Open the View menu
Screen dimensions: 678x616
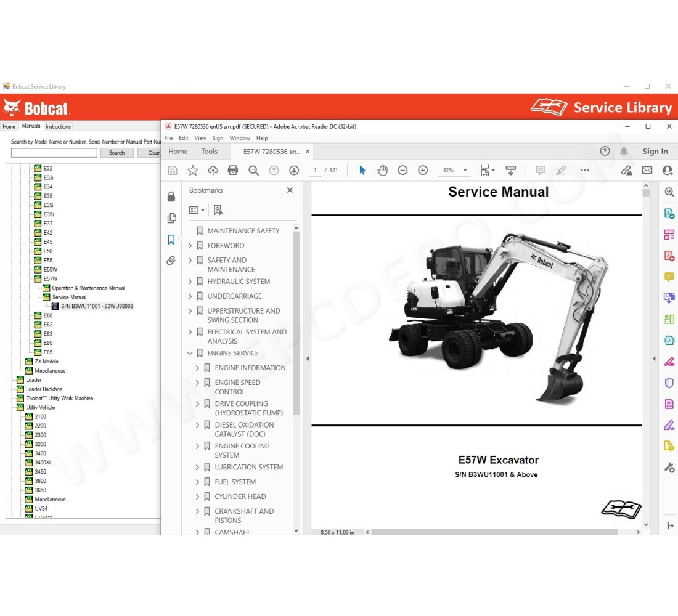point(200,138)
